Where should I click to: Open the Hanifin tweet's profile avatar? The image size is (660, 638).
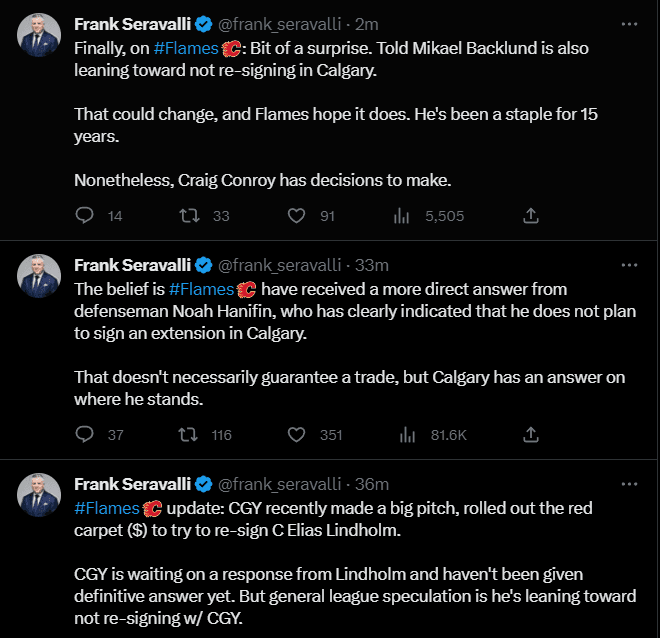(x=40, y=277)
